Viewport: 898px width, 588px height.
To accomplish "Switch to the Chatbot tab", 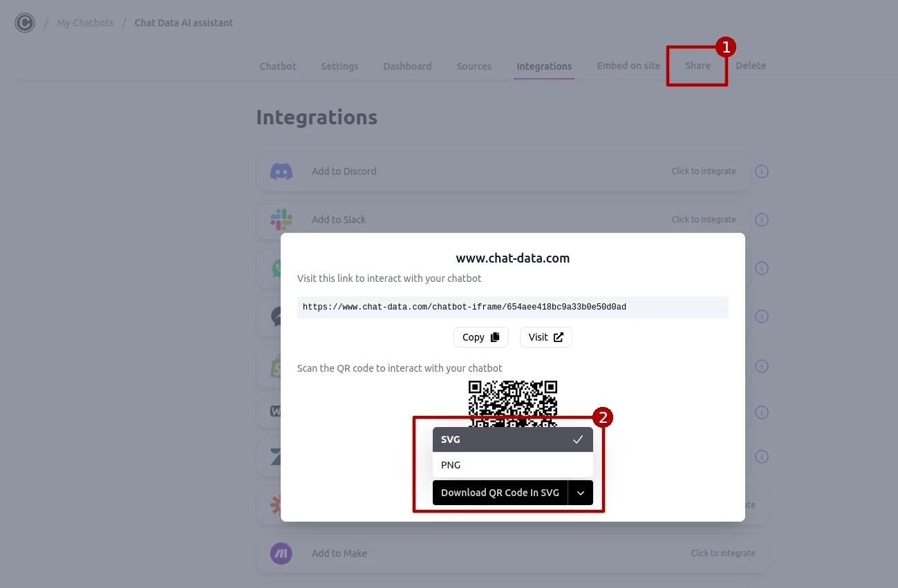I will [x=278, y=66].
